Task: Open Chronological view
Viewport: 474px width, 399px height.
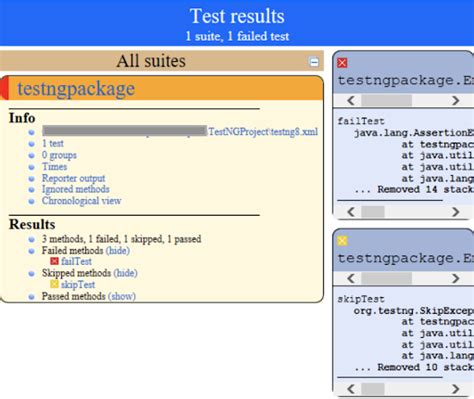Action: click(81, 201)
